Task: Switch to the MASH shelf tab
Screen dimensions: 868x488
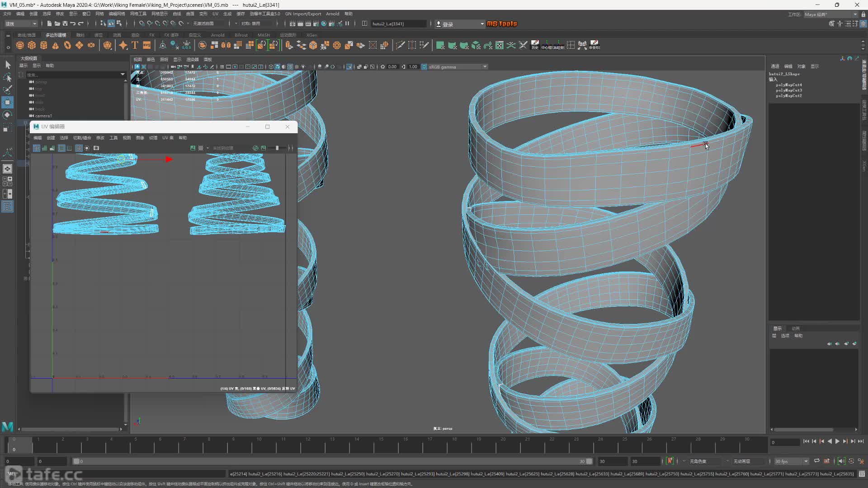Action: tap(264, 35)
